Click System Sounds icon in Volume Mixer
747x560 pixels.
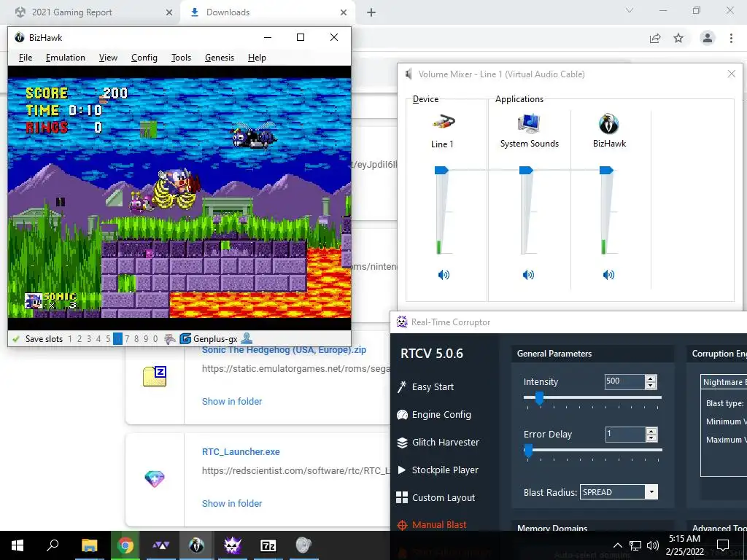[x=529, y=122]
